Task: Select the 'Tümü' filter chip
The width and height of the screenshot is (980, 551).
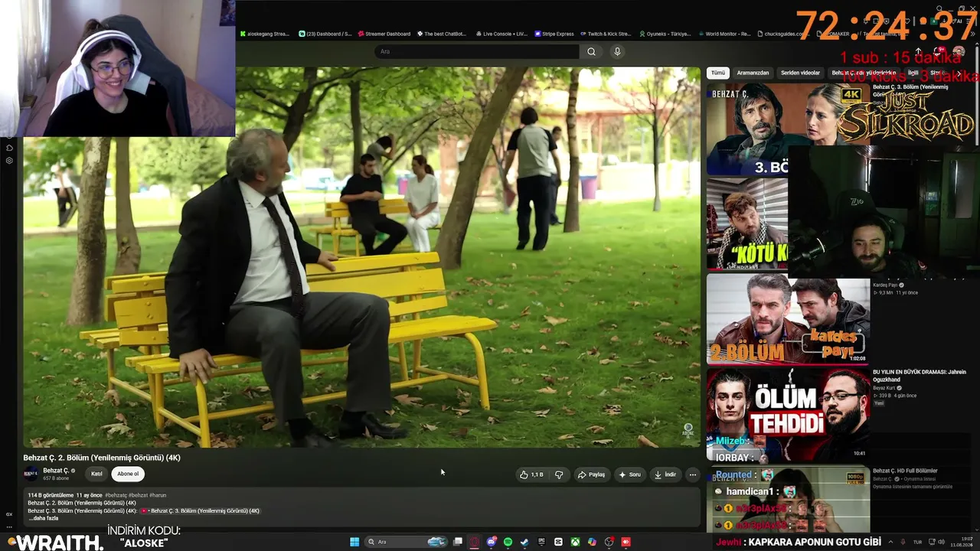Action: coord(717,73)
